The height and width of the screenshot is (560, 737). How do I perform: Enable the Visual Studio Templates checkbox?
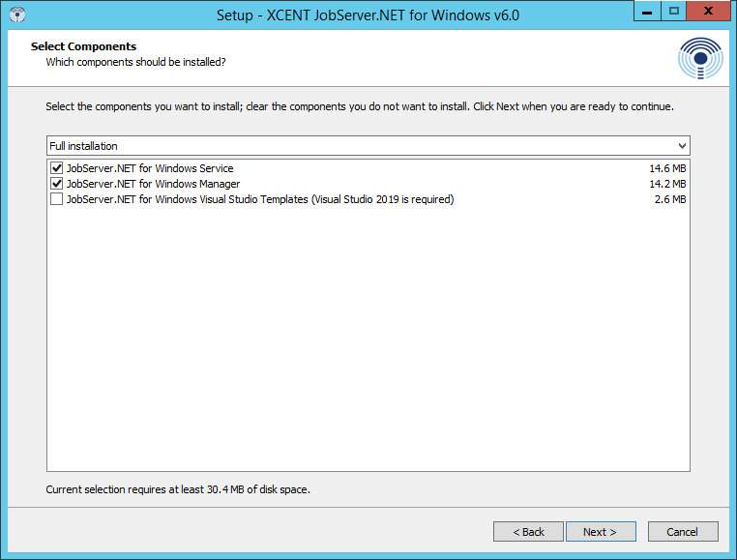(56, 199)
